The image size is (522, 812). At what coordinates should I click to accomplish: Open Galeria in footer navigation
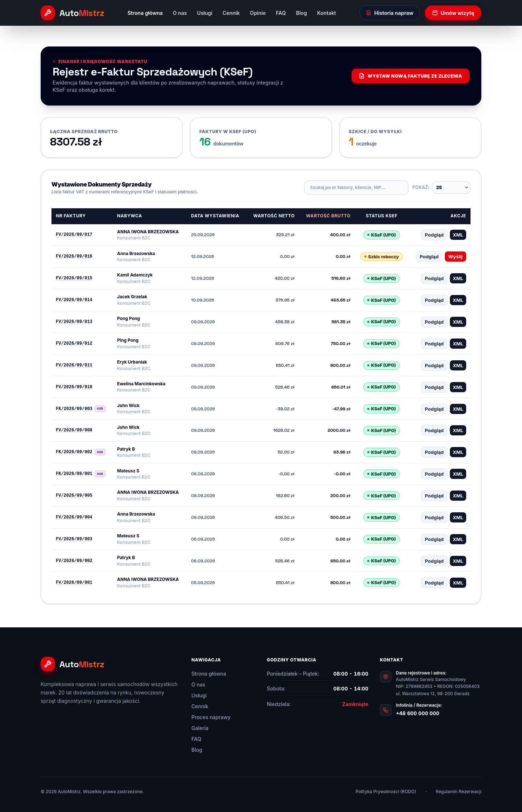(200, 728)
